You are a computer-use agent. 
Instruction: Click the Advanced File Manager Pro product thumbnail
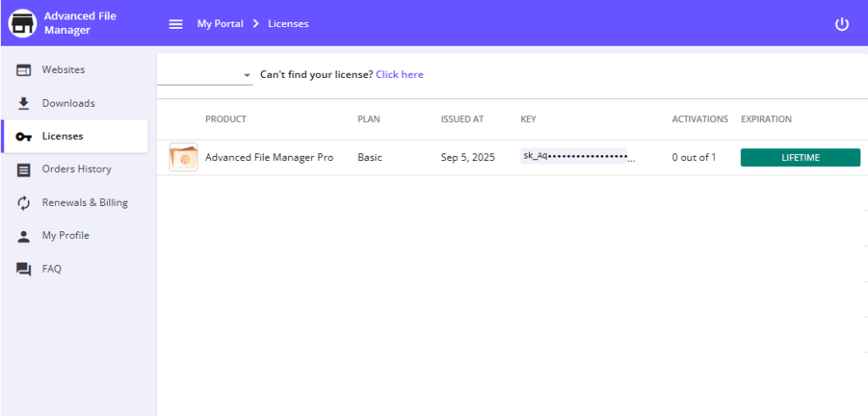pyautogui.click(x=183, y=157)
